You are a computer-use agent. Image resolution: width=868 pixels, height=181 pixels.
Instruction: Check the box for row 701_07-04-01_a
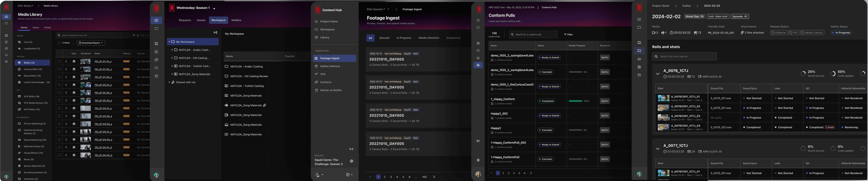click(x=59, y=132)
